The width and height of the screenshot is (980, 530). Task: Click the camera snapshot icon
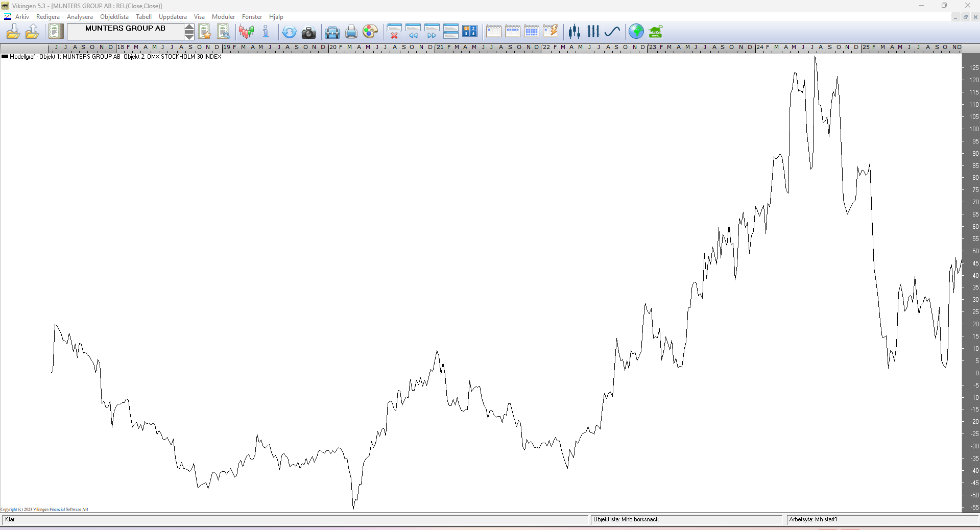(308, 32)
